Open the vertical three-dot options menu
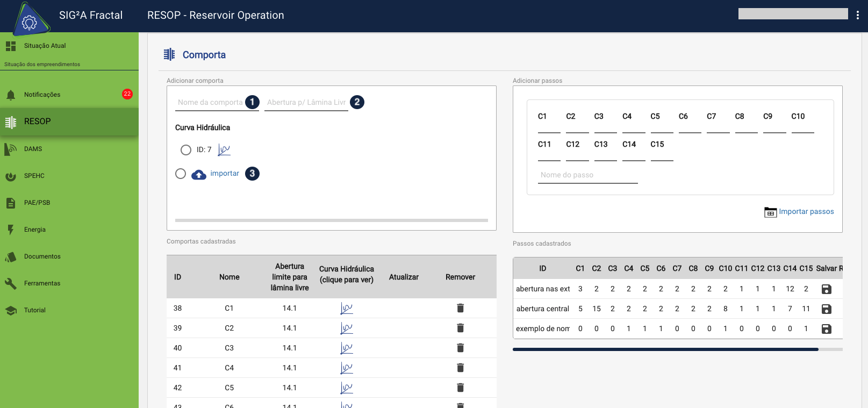This screenshot has width=868, height=408. click(858, 15)
